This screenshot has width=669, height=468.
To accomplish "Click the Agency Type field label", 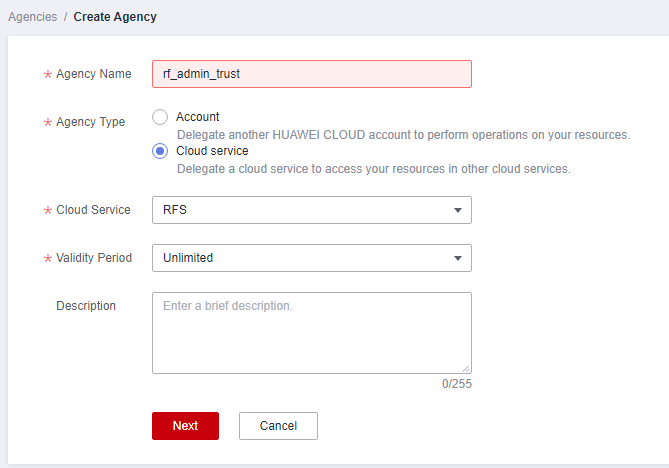I will 90,122.
